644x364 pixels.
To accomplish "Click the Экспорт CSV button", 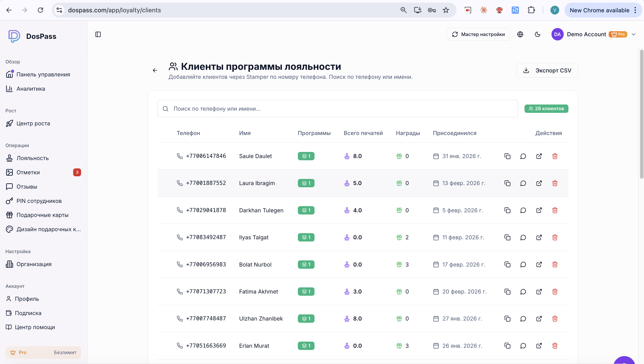I will coord(547,70).
